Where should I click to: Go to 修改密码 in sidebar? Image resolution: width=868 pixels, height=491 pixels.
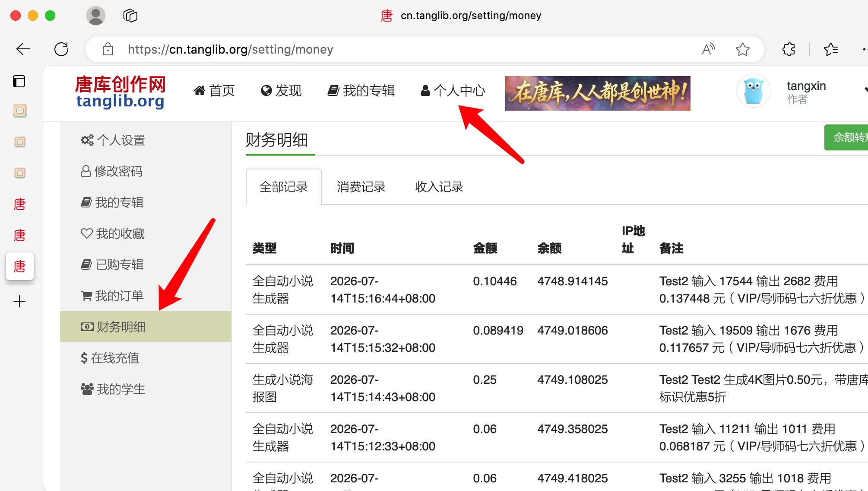112,171
